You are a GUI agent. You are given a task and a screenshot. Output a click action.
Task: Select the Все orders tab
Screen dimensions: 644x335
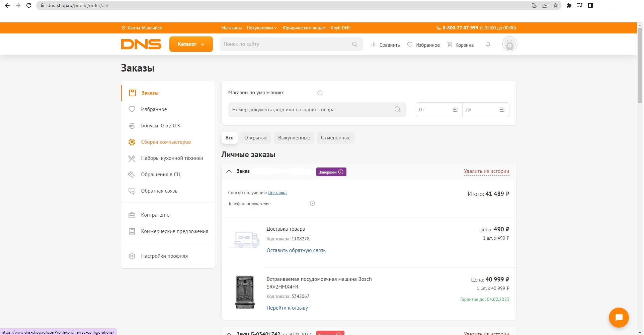click(229, 138)
